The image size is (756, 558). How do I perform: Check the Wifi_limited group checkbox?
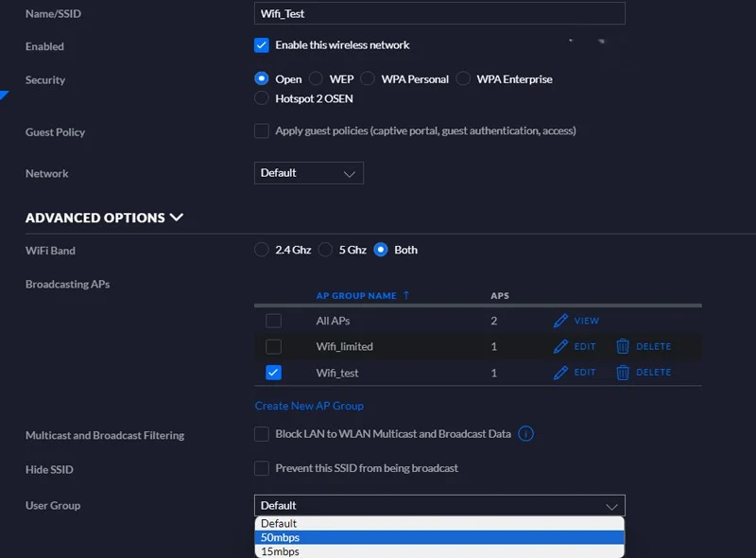coord(273,346)
